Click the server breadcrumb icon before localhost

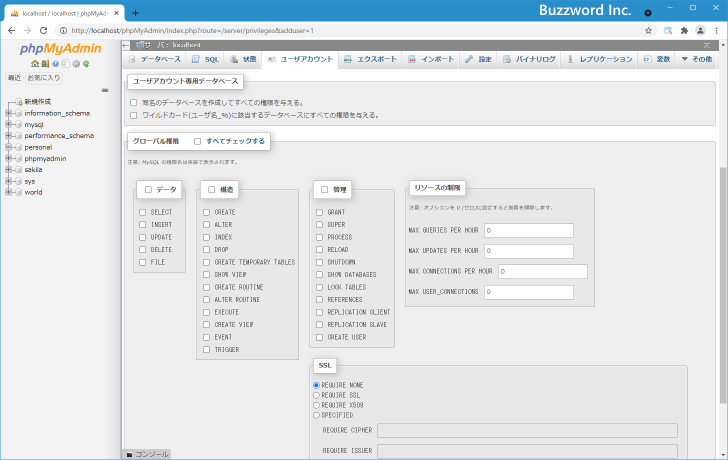[x=140, y=45]
